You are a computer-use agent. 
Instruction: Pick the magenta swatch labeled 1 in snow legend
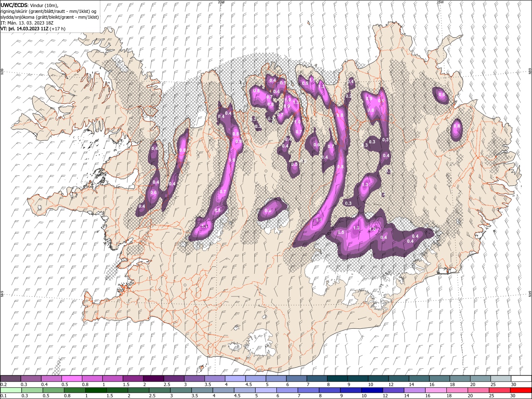113,379
